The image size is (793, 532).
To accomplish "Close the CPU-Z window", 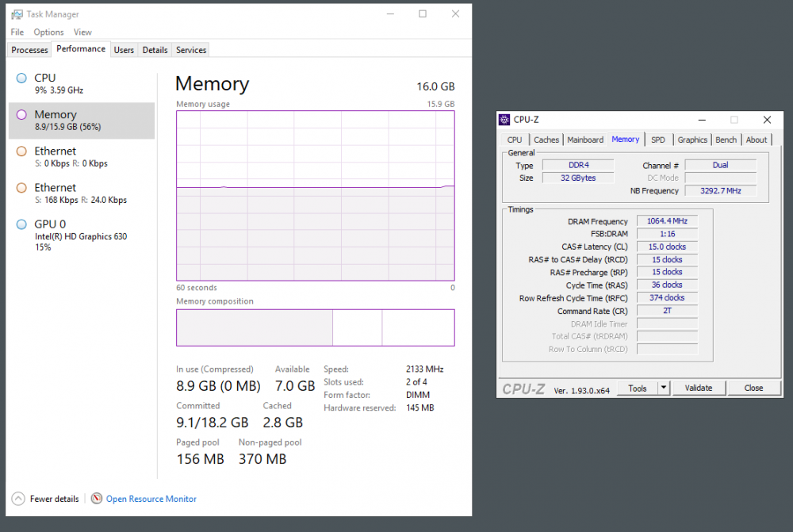I will 767,120.
